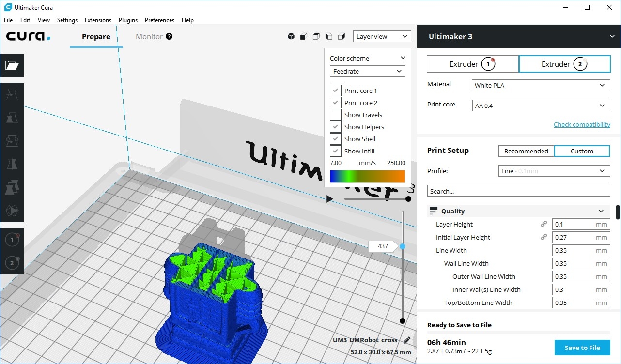
Task: Open the Fine profile dropdown
Action: tap(554, 171)
